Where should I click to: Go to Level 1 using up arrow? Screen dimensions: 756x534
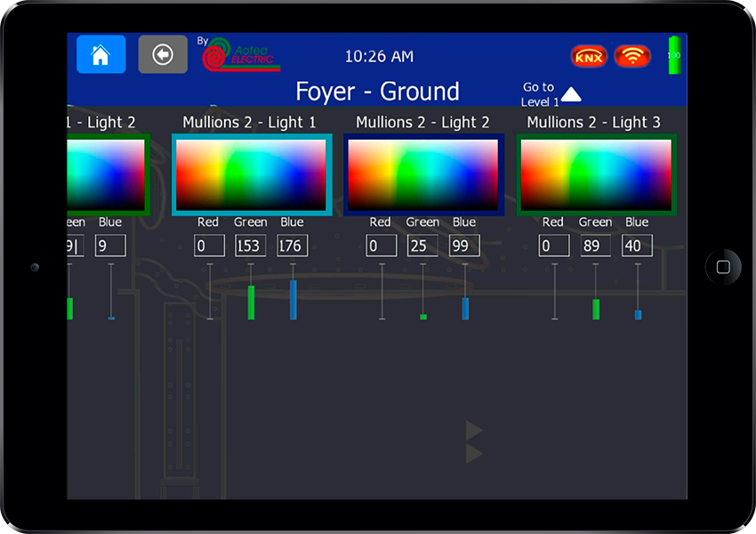point(571,94)
